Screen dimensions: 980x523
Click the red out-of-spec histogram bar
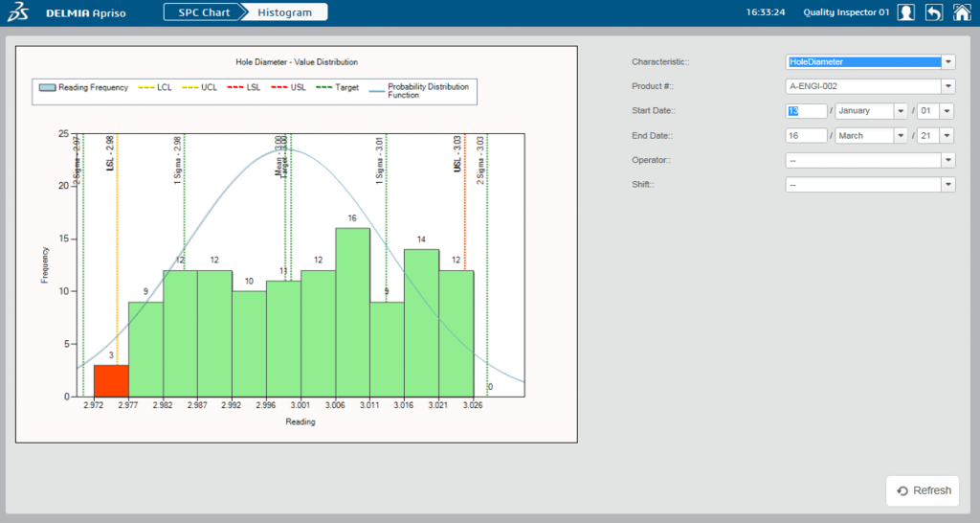pos(111,380)
